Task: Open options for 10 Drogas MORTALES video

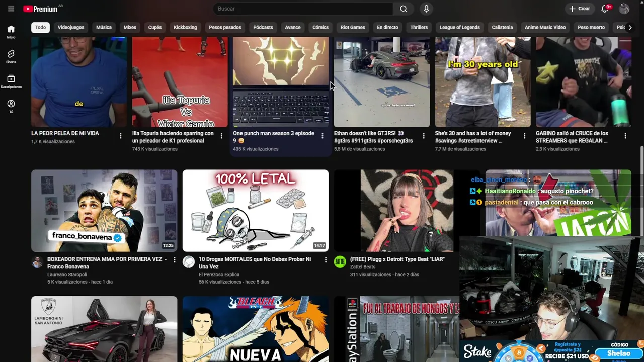Action: pos(326,260)
